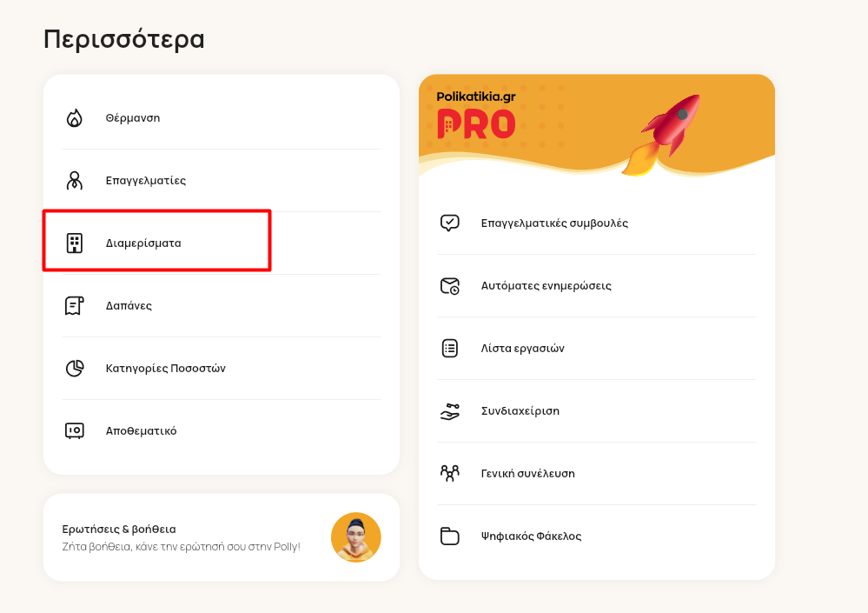Click the Polly assistant avatar
868x613 pixels.
356,537
